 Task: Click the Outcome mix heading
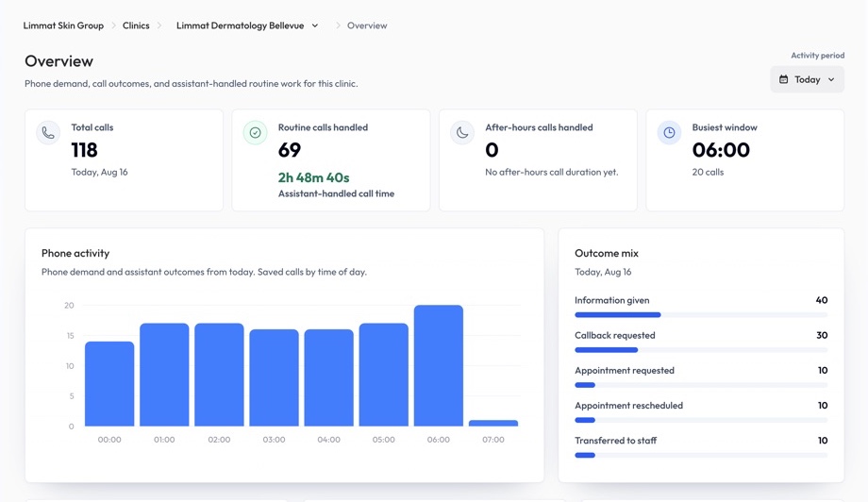[606, 254]
